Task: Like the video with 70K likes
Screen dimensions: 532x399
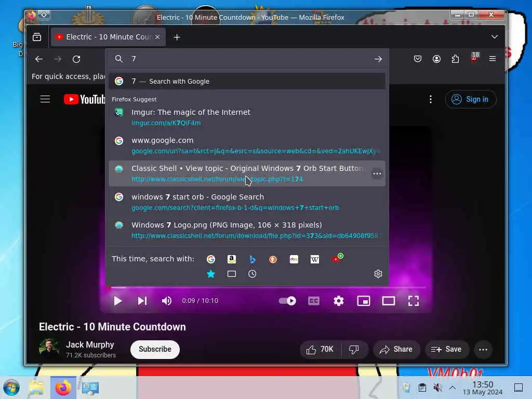Action: (x=320, y=350)
